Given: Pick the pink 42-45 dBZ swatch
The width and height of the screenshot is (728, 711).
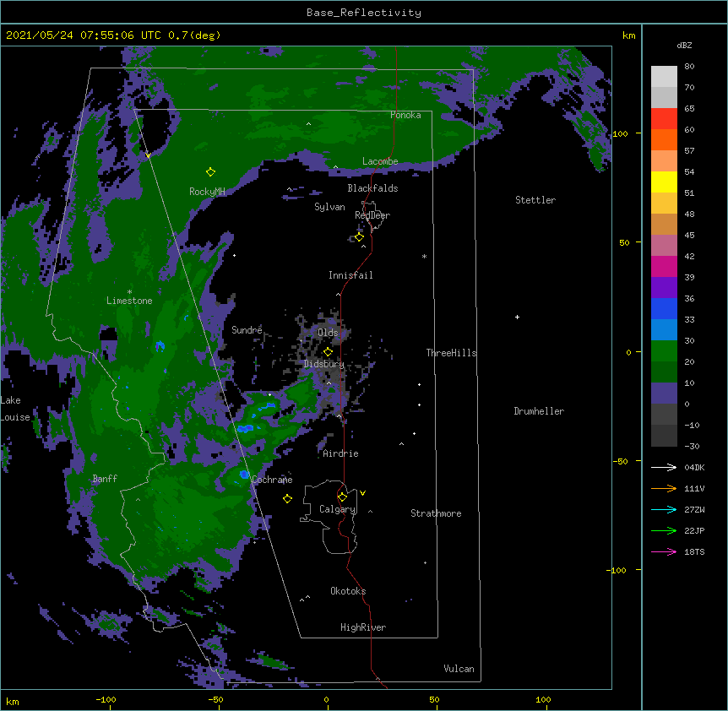Looking at the screenshot, I should [x=664, y=245].
